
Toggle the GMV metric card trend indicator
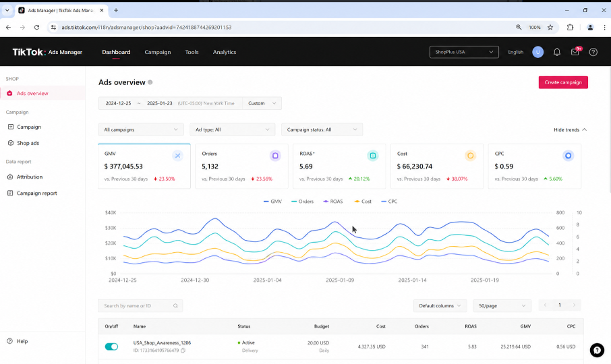coord(177,156)
